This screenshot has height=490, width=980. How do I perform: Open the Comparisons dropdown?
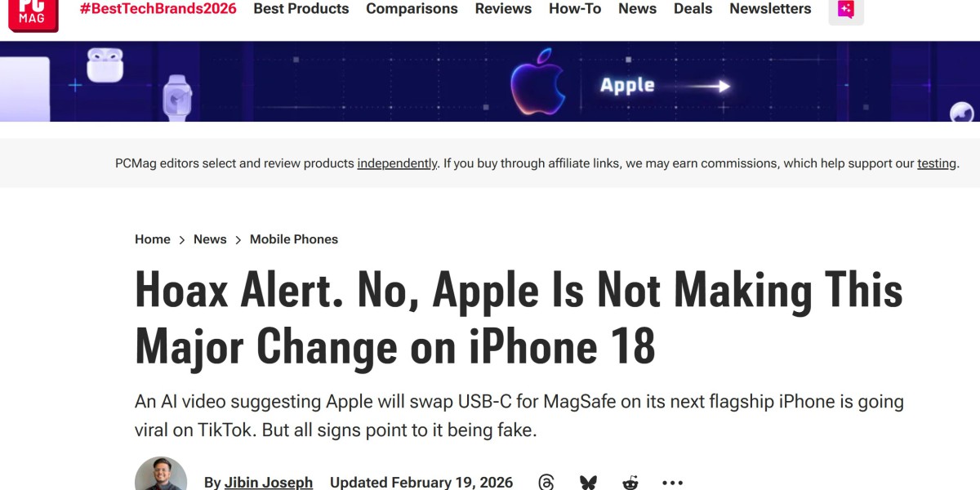(x=412, y=9)
